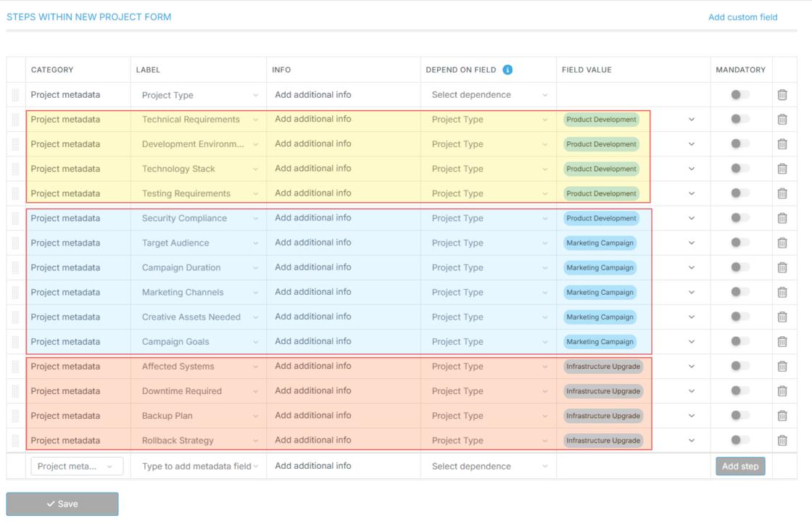Viewport: 812px width, 526px height.
Task: Toggle mandatory switch for Downtime Required
Action: pyautogui.click(x=739, y=391)
